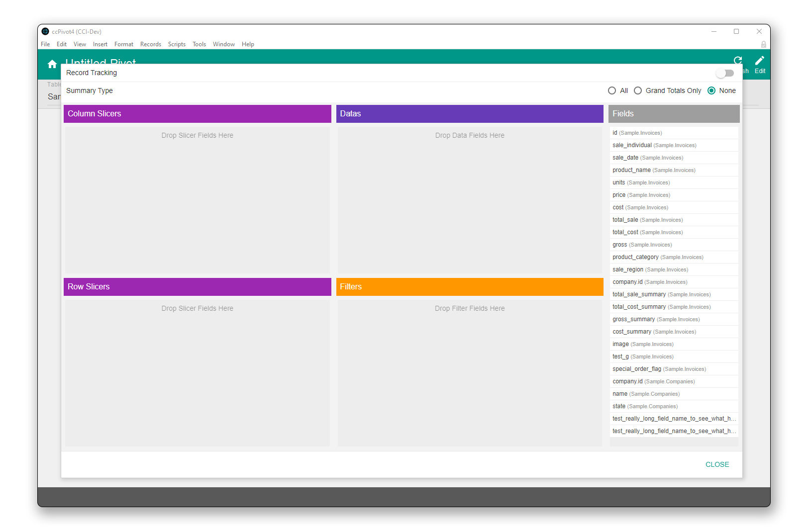Select the sale_region field
808x532 pixels.
tap(674, 269)
